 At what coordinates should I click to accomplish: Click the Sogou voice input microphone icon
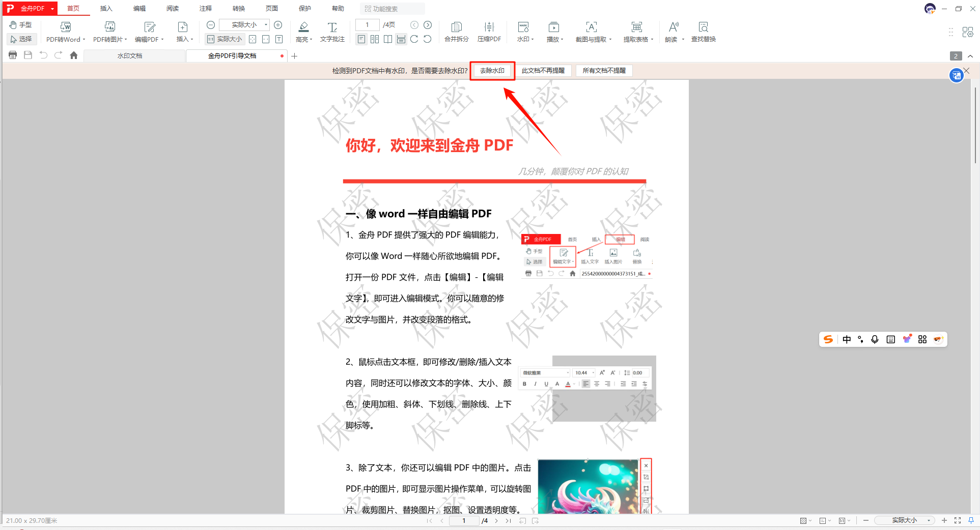point(875,339)
